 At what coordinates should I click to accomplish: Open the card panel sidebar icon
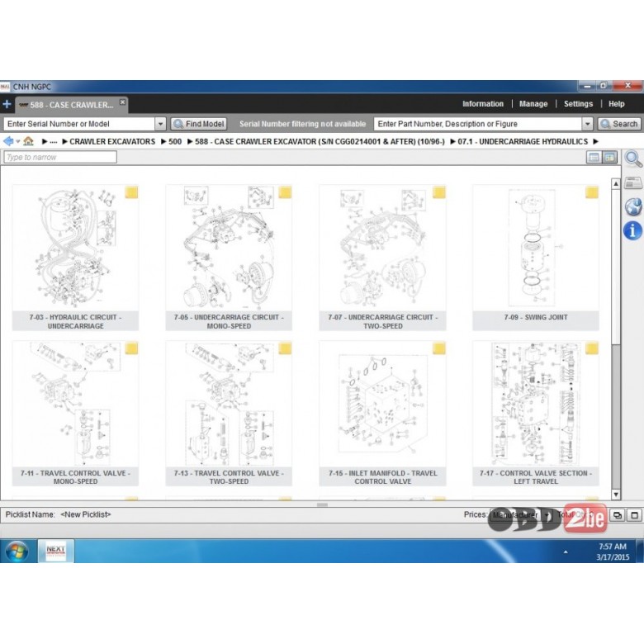tap(633, 182)
